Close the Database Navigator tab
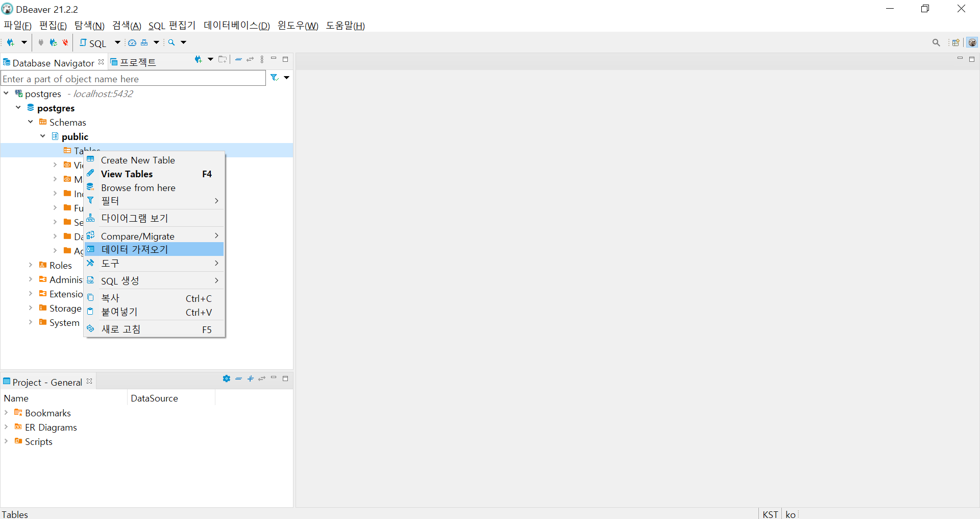Screen dimensions: 980x519 click(101, 62)
